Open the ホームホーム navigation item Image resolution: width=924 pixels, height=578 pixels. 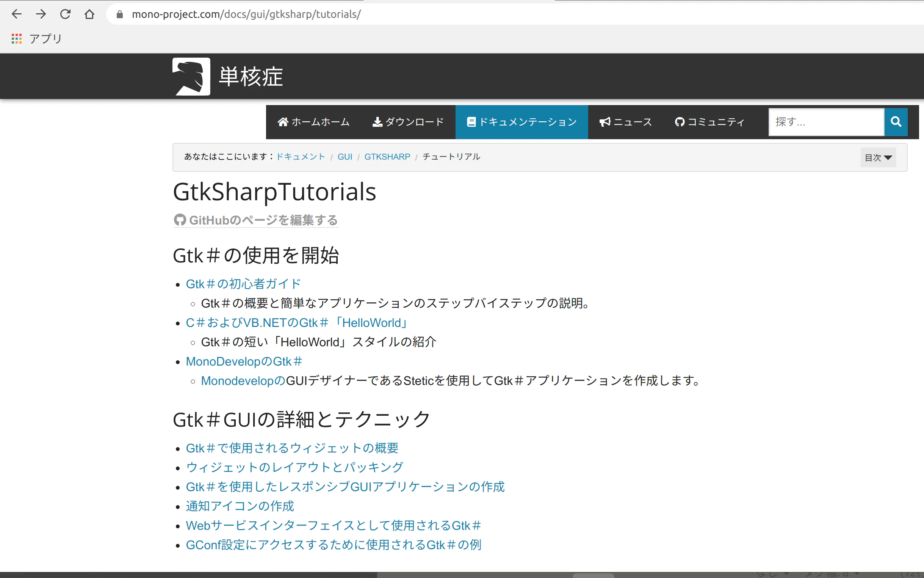click(x=313, y=122)
